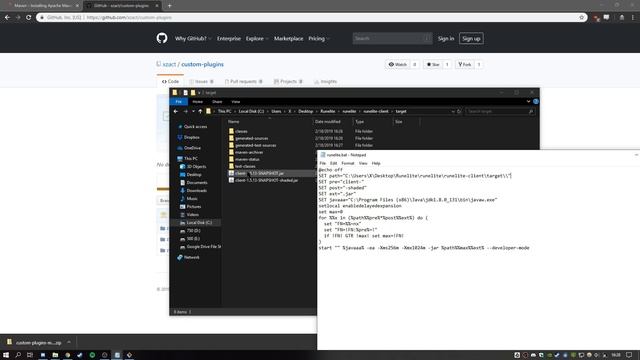Watch the custom-plugins repository
This screenshot has width=640, height=360.
[398, 64]
